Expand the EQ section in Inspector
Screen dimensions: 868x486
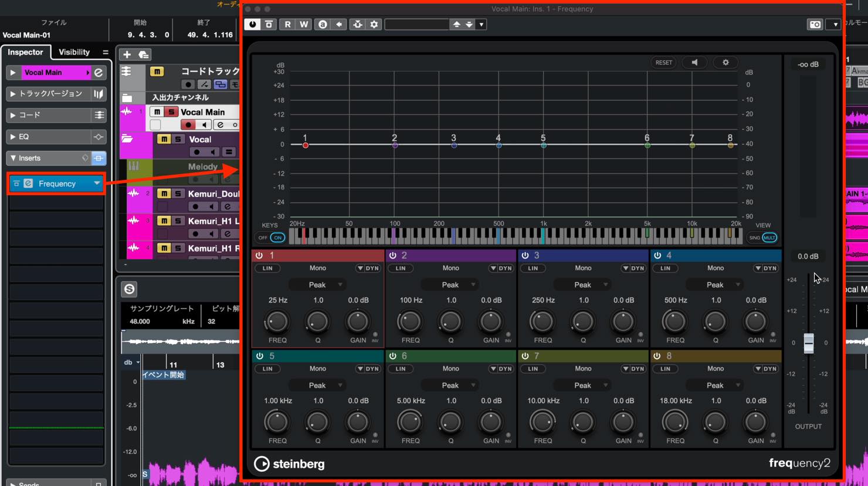12,137
